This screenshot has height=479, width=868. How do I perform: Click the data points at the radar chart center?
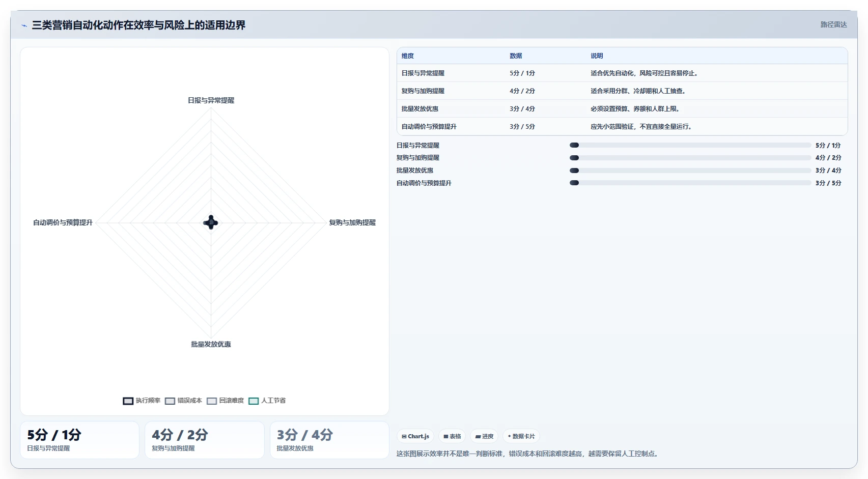coord(211,222)
